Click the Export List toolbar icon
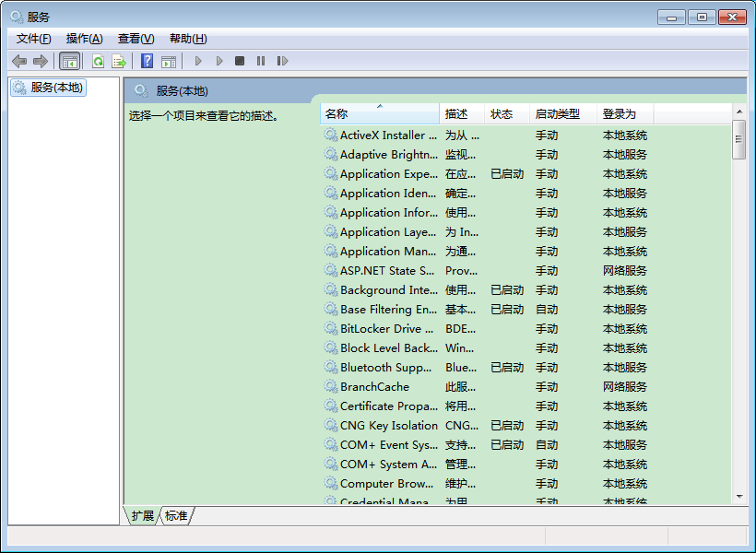756x553 pixels. point(119,61)
